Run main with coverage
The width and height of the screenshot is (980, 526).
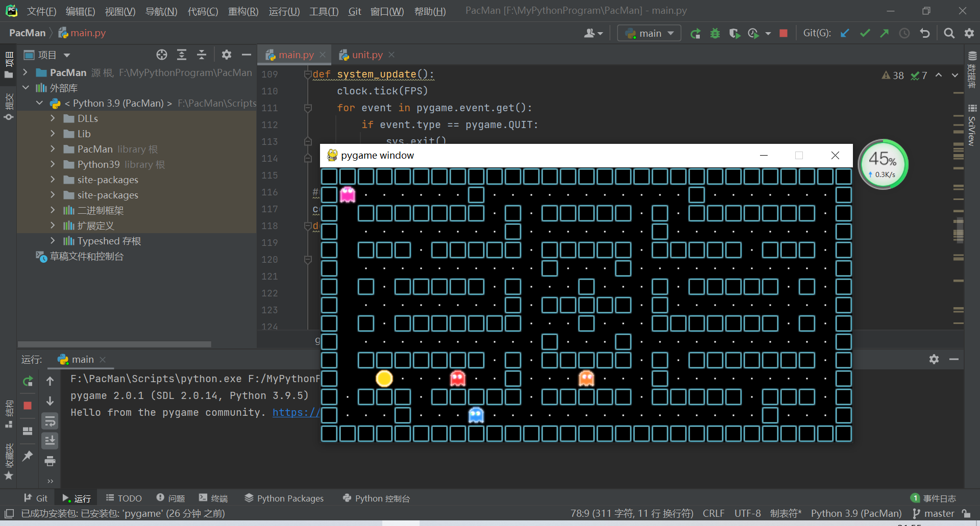tap(734, 34)
